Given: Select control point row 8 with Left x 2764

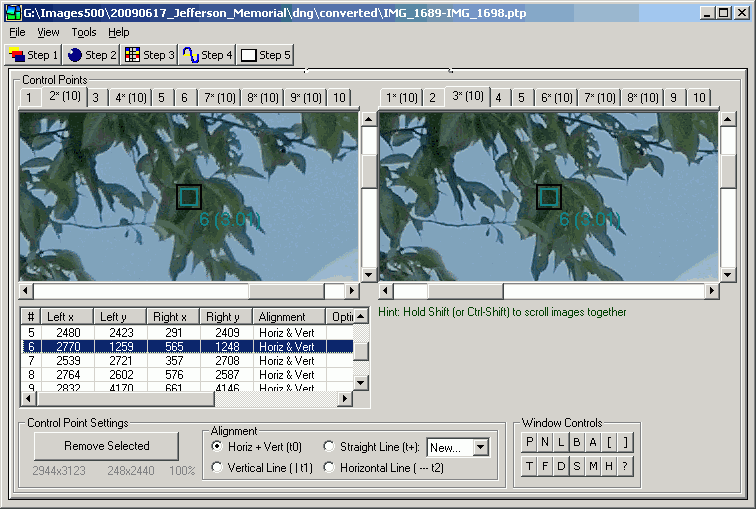Looking at the screenshot, I should pyautogui.click(x=188, y=375).
